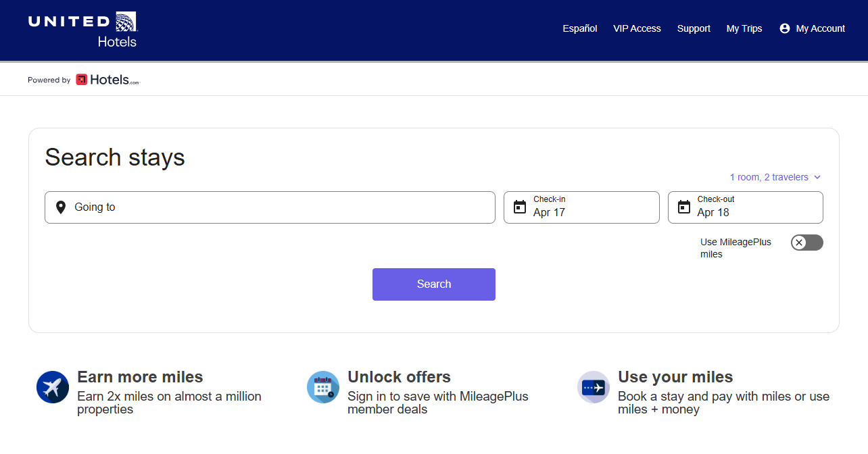Click 'Earn 2x miles on almost a million properties'
The image size is (868, 454).
pos(169,403)
